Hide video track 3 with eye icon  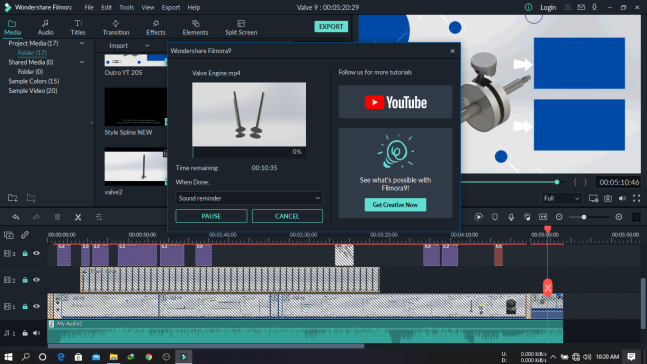[36, 253]
